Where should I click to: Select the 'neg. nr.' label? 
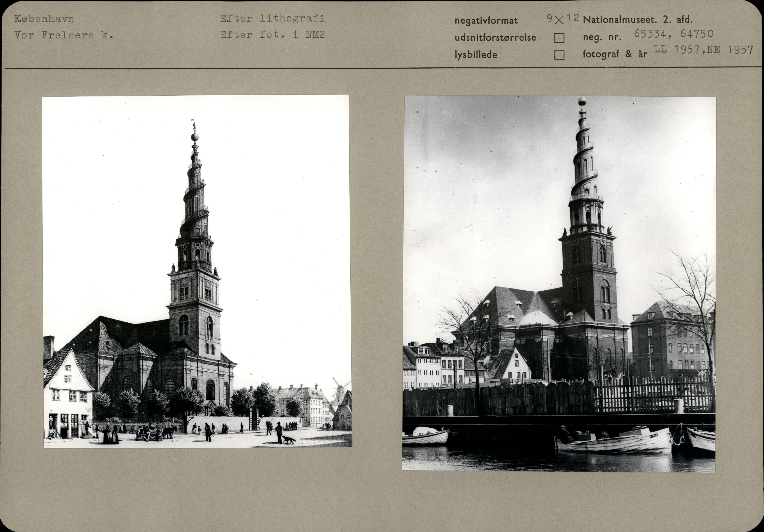602,37
